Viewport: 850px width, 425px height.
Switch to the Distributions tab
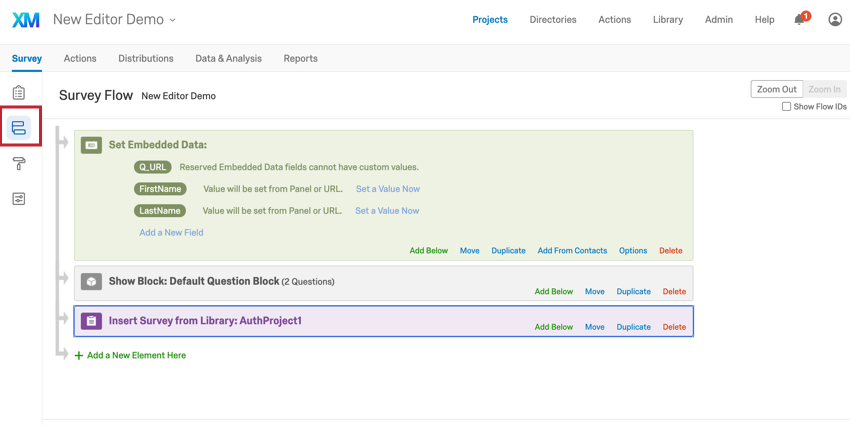coord(145,59)
